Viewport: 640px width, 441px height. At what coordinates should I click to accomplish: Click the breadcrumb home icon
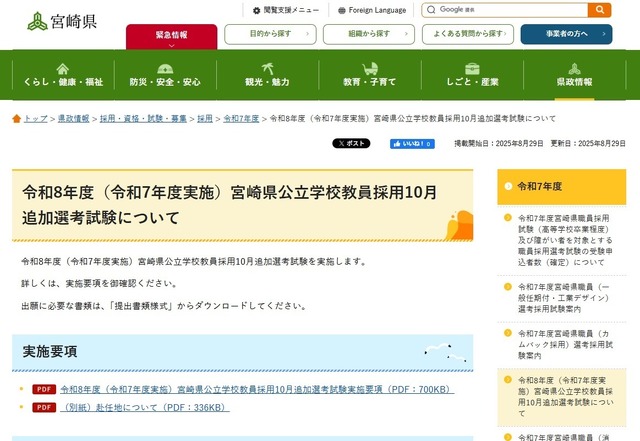pos(16,119)
